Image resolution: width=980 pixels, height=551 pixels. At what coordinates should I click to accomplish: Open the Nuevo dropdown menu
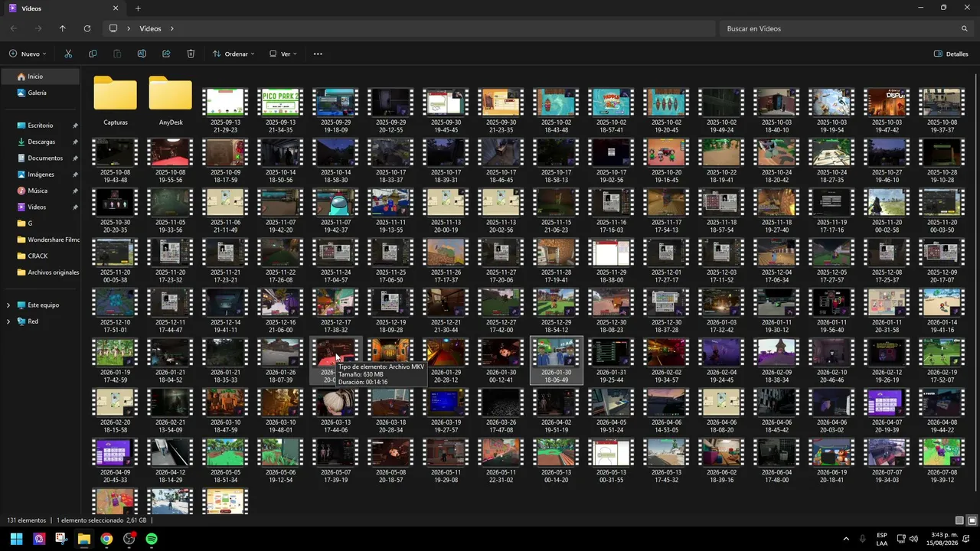pyautogui.click(x=28, y=54)
